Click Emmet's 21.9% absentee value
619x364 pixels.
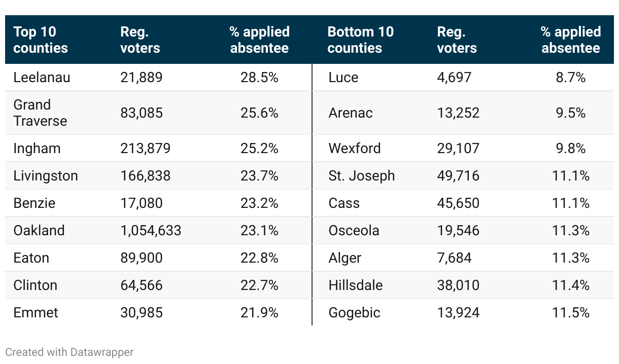click(259, 313)
